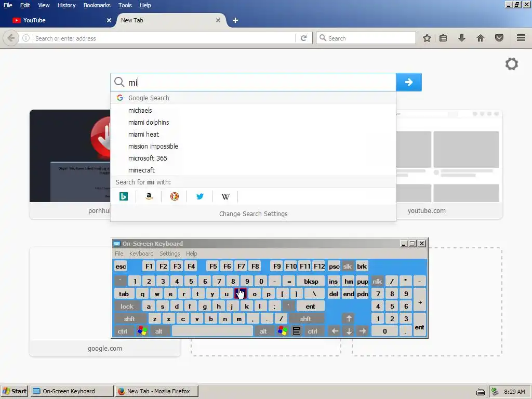Click Change Search Settings link
Image resolution: width=532 pixels, height=399 pixels.
[x=253, y=214]
